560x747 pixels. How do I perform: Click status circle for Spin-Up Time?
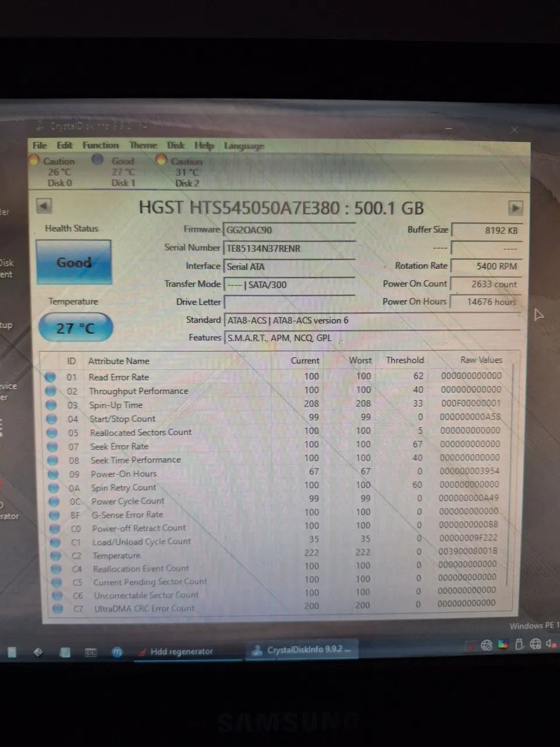click(x=51, y=405)
